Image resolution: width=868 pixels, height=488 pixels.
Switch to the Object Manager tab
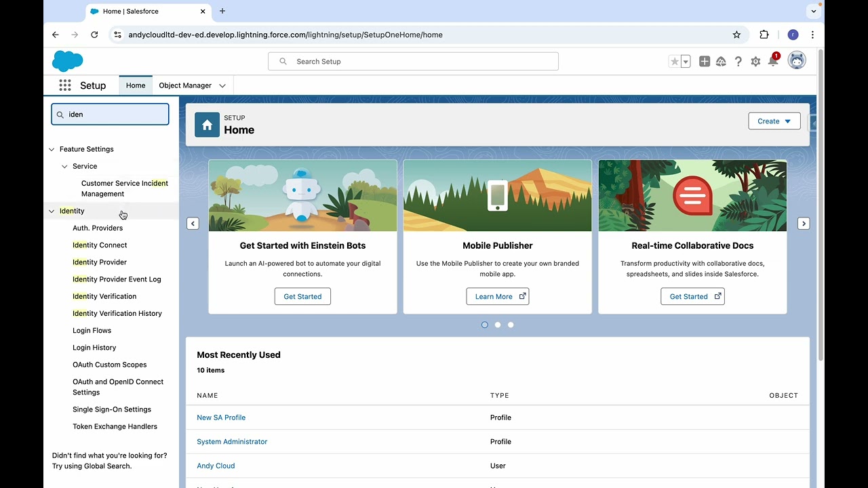185,85
